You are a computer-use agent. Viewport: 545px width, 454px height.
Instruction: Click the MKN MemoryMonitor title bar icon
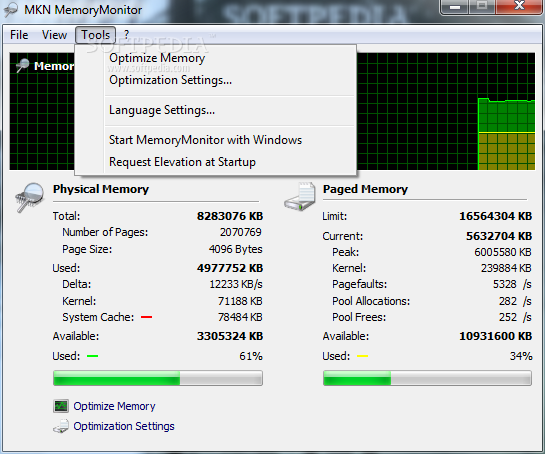(10, 10)
